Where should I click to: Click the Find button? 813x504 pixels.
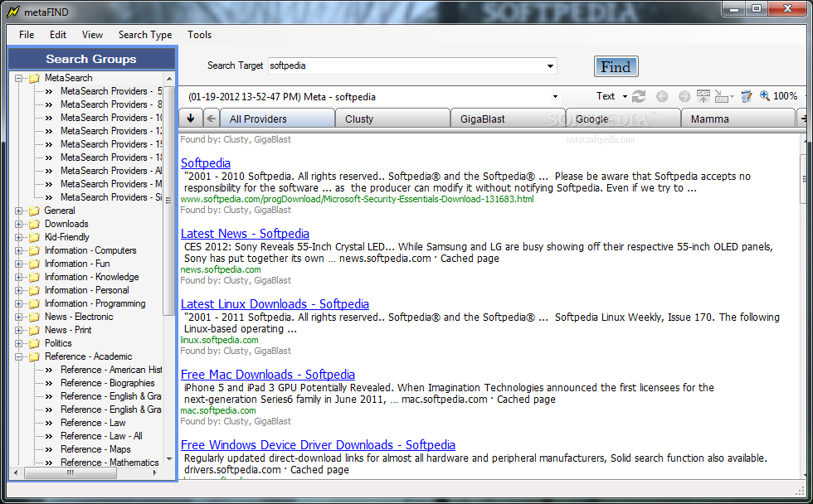[616, 66]
